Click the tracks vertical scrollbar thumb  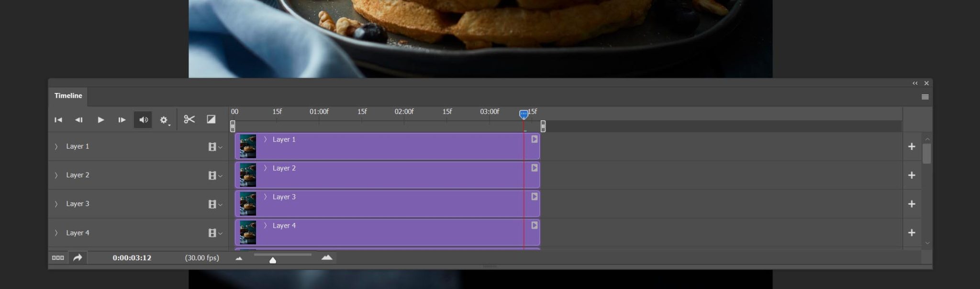coord(927,153)
